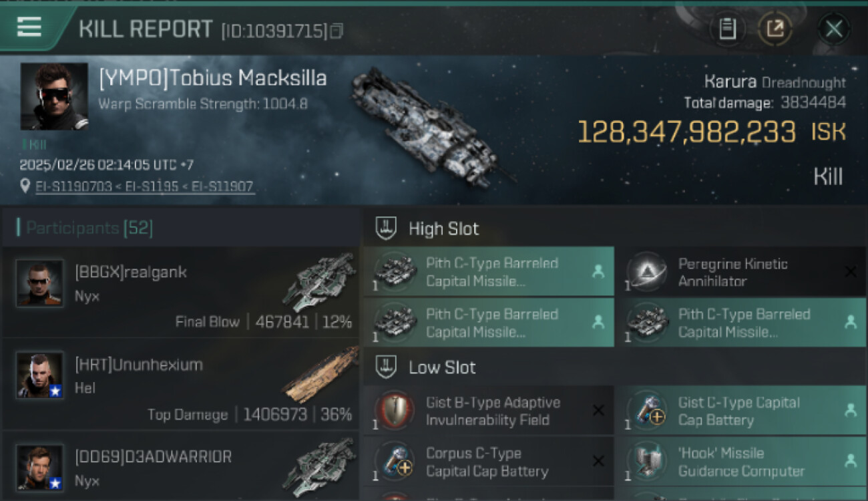868x501 pixels.
Task: Select the Participants list header
Action: (x=89, y=228)
